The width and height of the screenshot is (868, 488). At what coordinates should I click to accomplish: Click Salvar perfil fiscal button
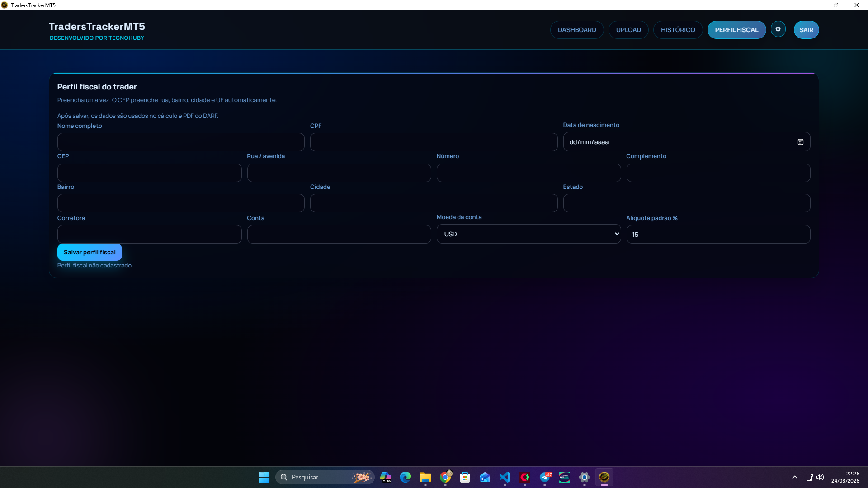(x=90, y=252)
